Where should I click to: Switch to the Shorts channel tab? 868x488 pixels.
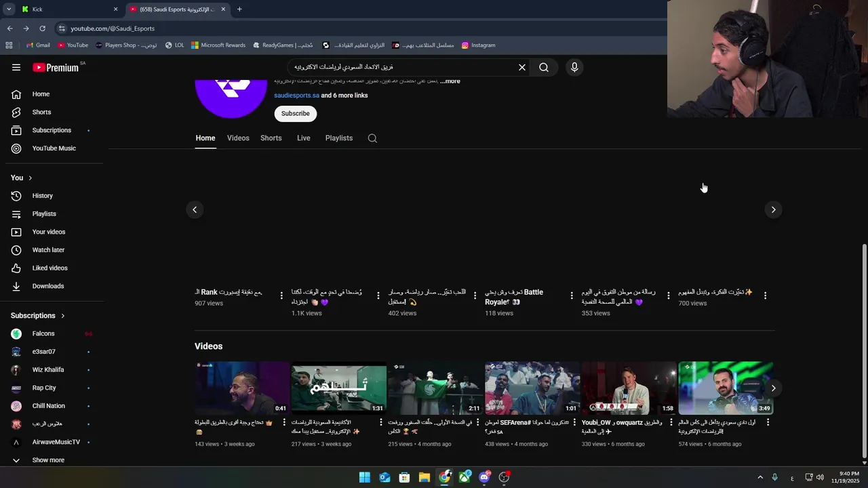pos(271,138)
